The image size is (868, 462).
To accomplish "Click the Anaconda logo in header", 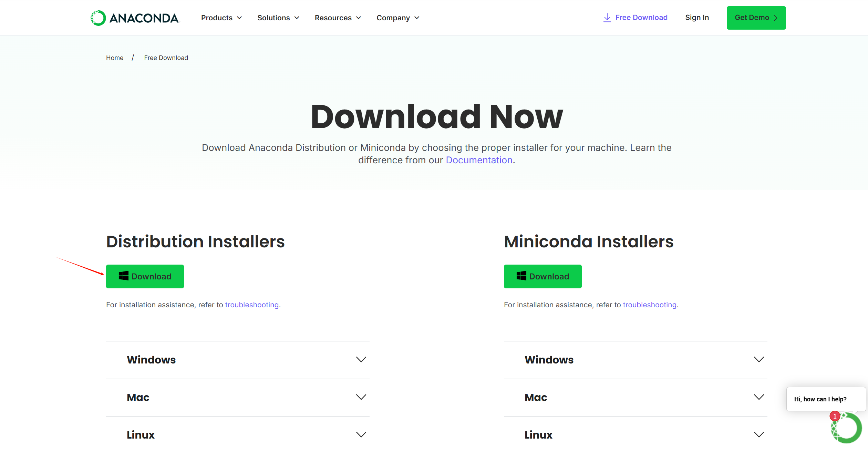I will (135, 18).
